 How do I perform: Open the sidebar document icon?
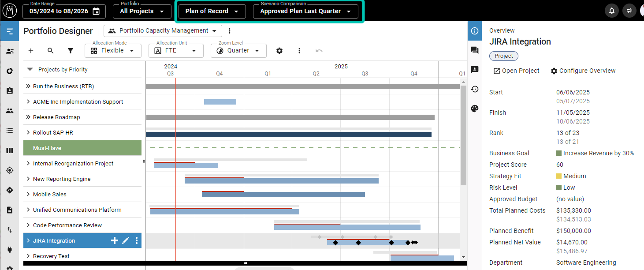10,210
